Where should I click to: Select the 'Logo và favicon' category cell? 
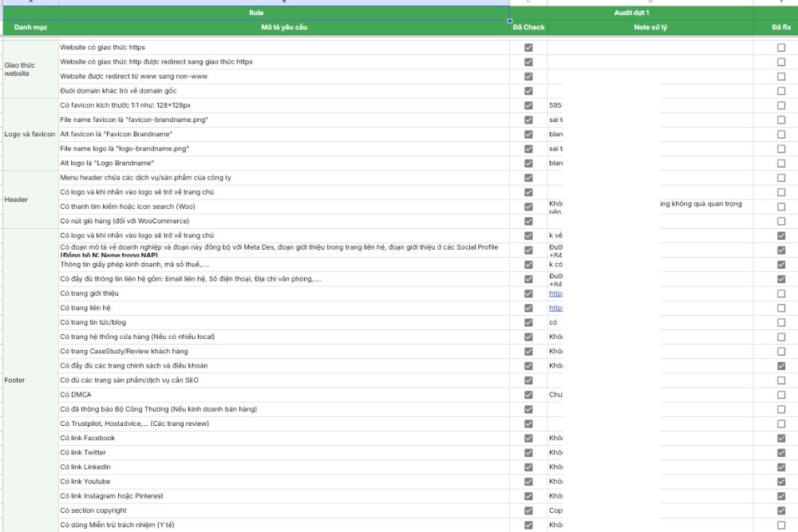(x=30, y=134)
